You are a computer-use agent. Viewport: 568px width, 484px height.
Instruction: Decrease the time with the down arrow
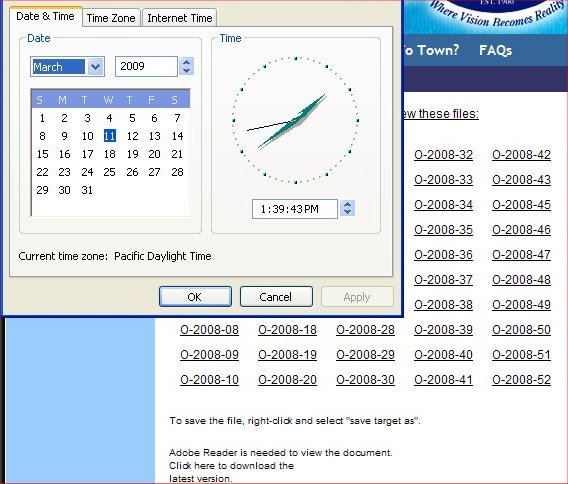click(x=347, y=213)
